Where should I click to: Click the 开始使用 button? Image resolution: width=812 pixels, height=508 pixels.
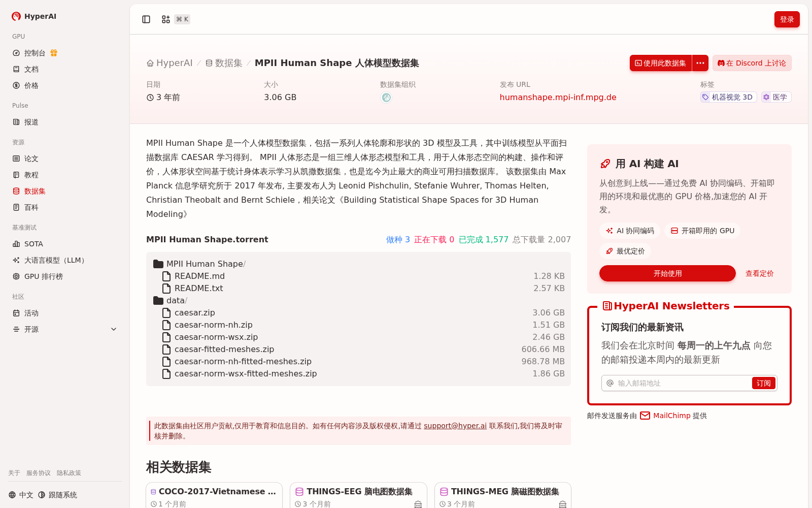[x=667, y=273]
